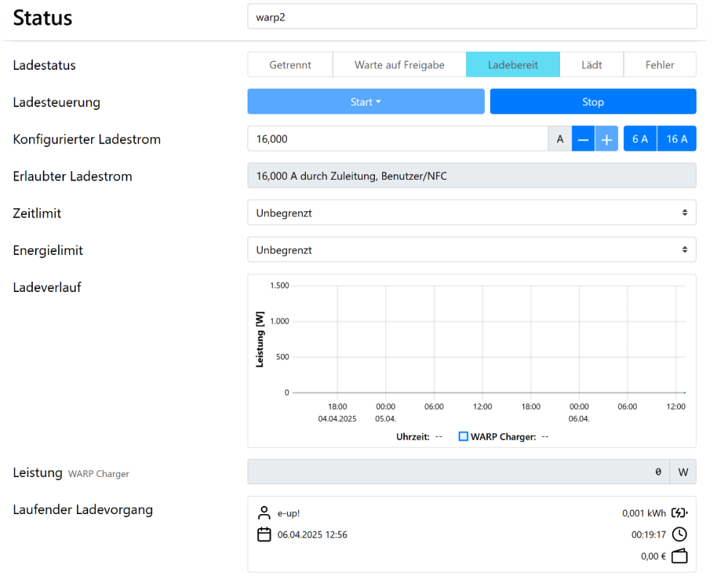
Task: Open the Start dropdown button
Action: [365, 102]
